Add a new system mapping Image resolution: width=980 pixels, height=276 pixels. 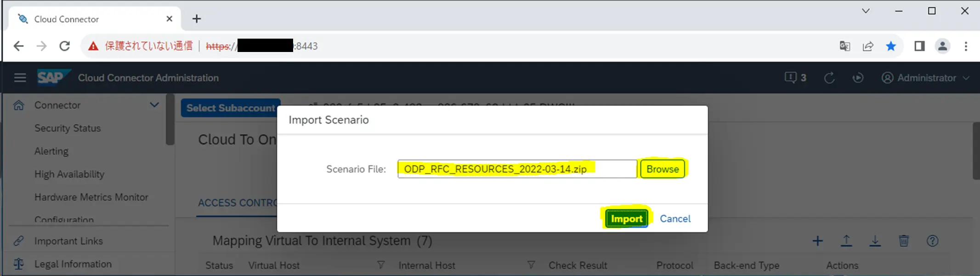(817, 241)
